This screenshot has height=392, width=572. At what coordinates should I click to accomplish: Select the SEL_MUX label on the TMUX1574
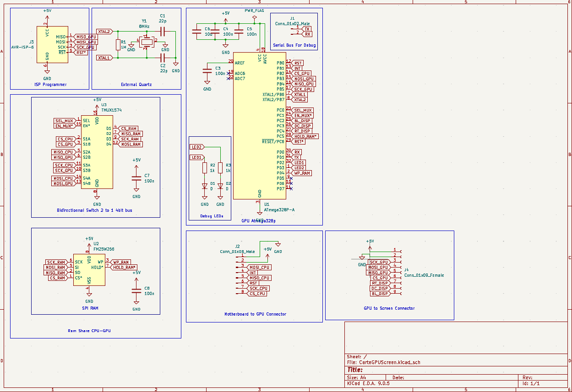click(x=64, y=120)
